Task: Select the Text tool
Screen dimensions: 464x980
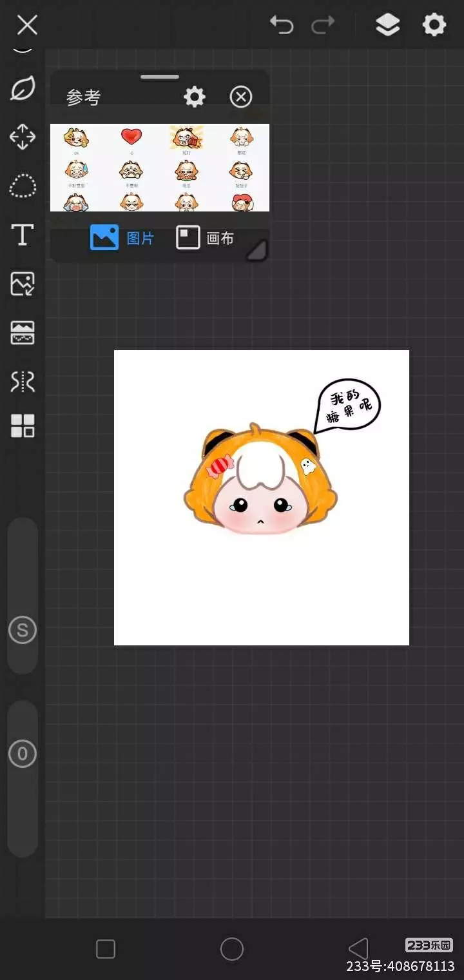Action: click(x=23, y=235)
